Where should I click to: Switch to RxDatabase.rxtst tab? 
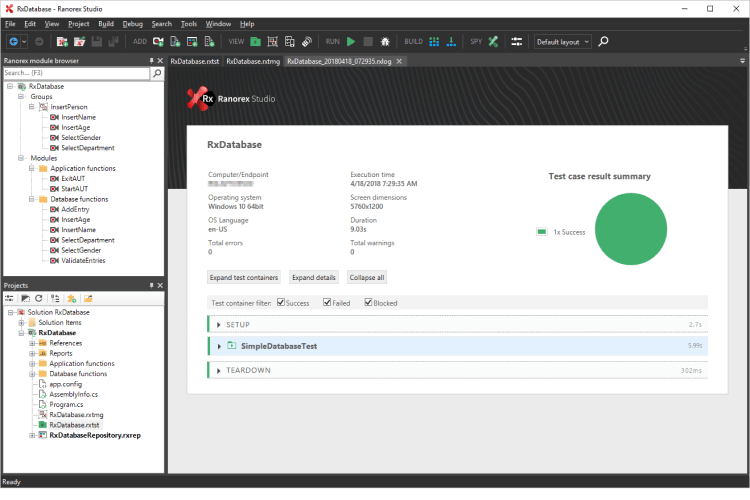[195, 61]
